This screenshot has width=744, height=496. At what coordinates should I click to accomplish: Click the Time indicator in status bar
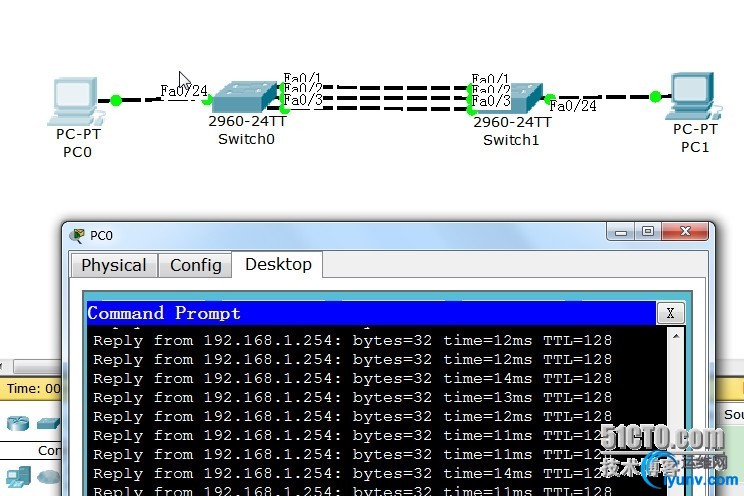point(33,389)
